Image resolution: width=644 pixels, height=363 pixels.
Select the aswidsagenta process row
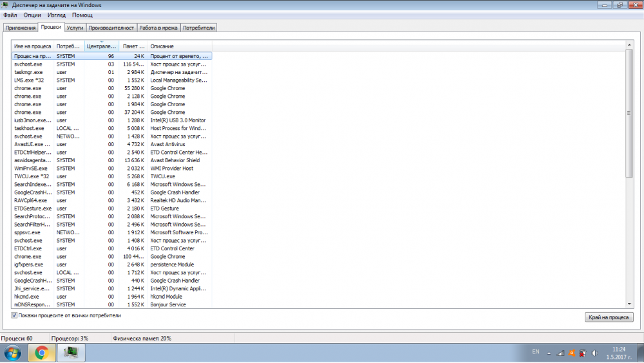[x=111, y=160]
